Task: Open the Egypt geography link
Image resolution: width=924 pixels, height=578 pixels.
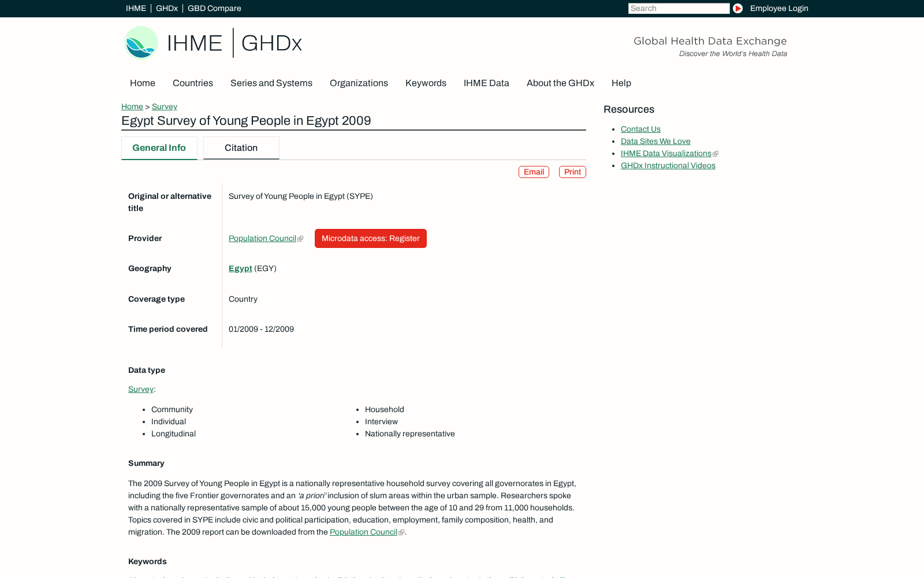Action: (240, 268)
